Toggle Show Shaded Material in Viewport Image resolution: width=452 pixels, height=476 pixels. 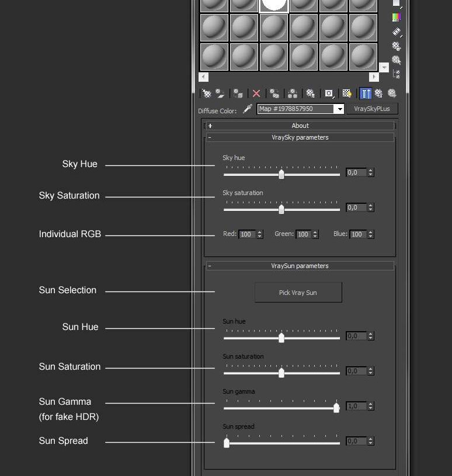[x=347, y=93]
